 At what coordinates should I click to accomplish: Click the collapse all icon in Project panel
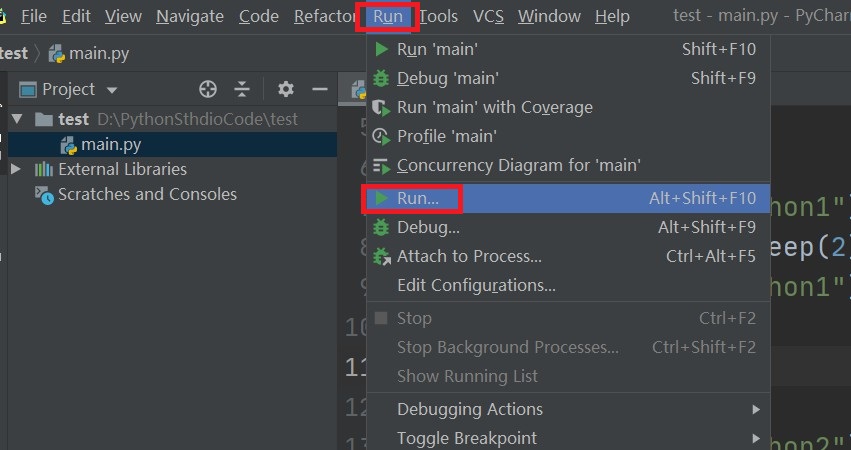242,89
